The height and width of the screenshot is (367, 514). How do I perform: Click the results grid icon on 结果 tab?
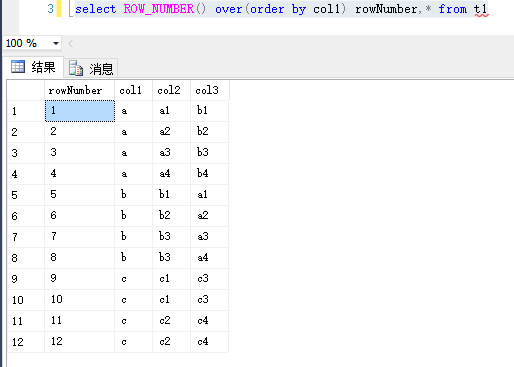(x=18, y=67)
